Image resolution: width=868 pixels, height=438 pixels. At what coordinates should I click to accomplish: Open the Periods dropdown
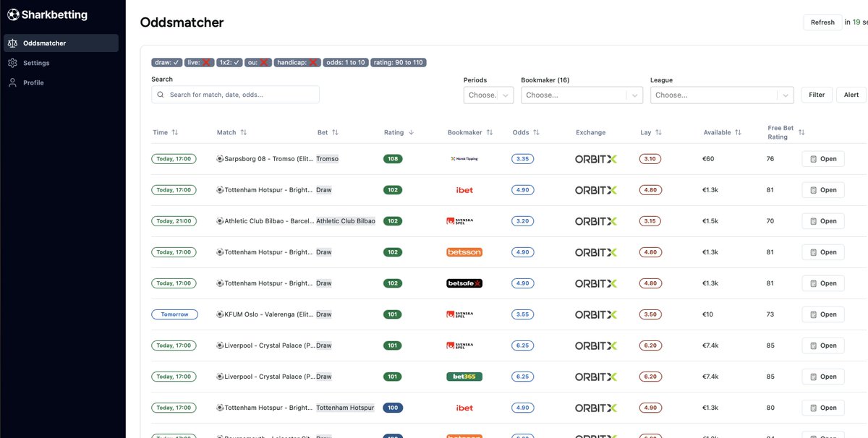[x=488, y=95]
